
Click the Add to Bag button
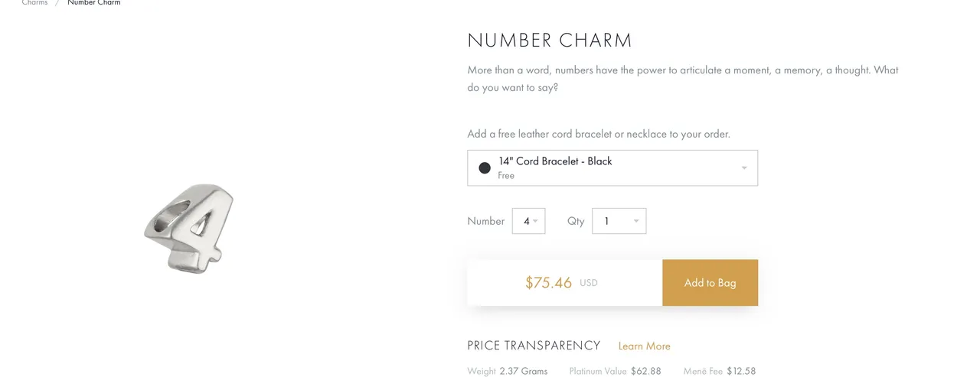pos(710,283)
